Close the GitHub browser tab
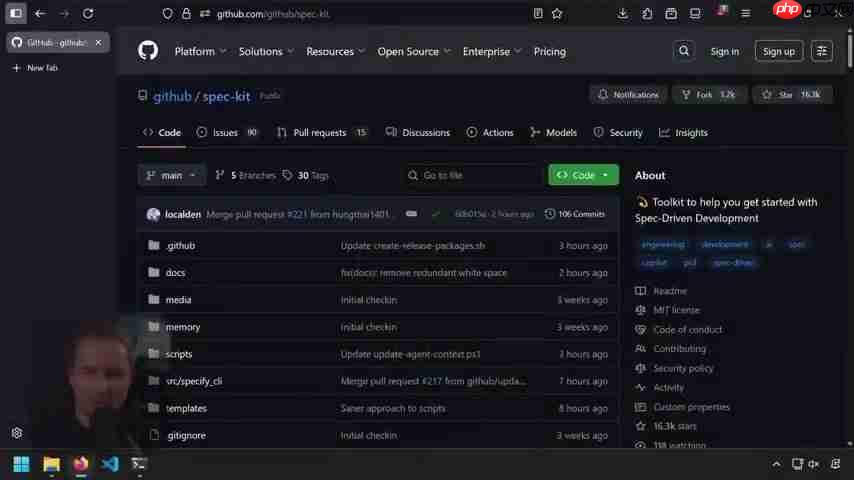The width and height of the screenshot is (854, 480). (98, 42)
